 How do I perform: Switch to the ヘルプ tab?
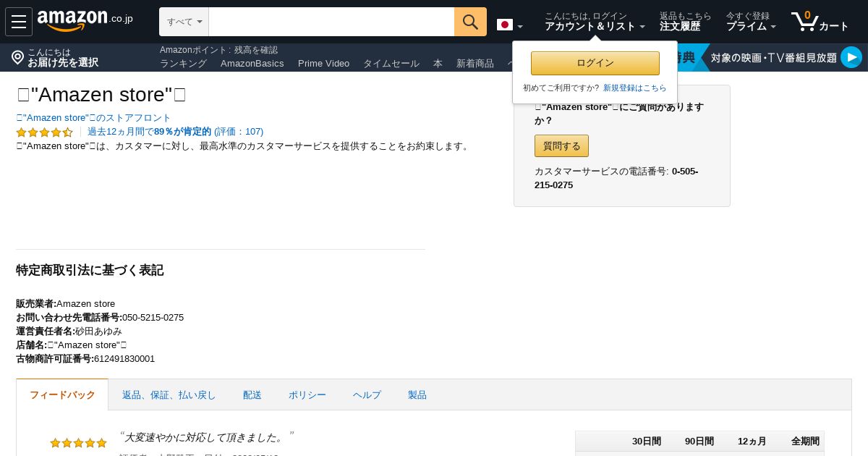point(367,394)
